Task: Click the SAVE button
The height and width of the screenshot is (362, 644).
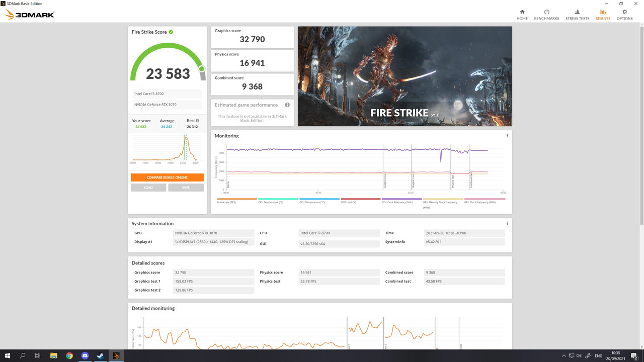Action: pos(186,188)
